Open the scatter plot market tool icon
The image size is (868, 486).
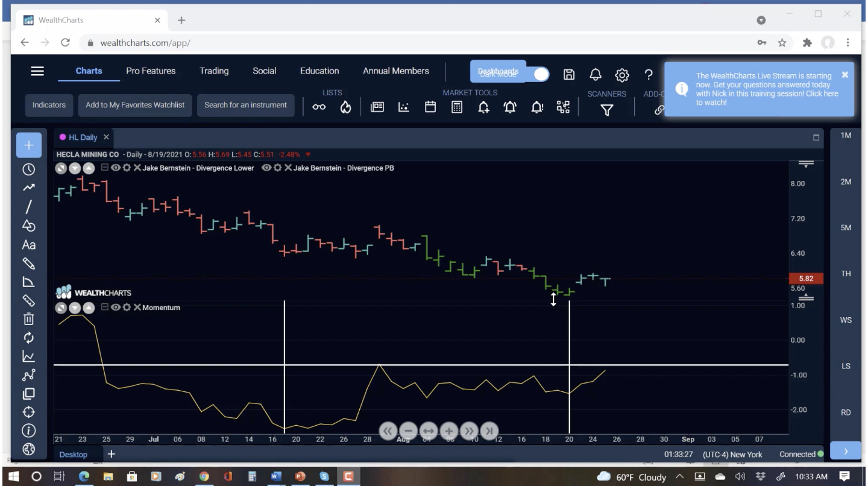click(403, 107)
